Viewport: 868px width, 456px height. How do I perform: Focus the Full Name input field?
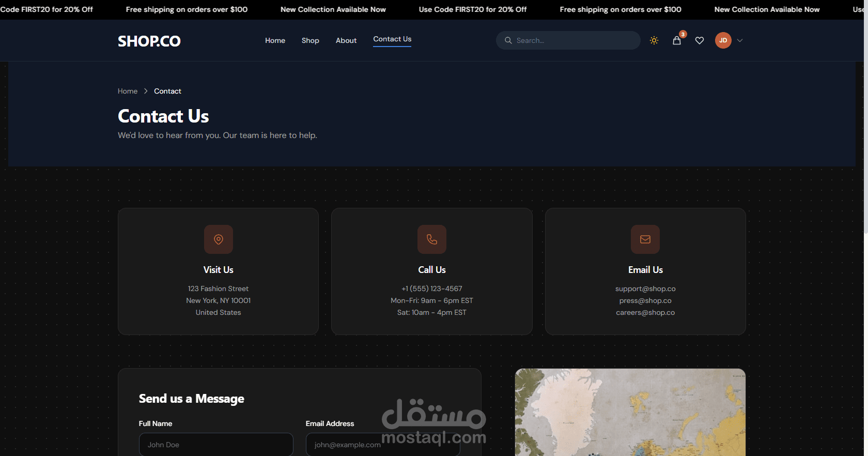point(216,445)
